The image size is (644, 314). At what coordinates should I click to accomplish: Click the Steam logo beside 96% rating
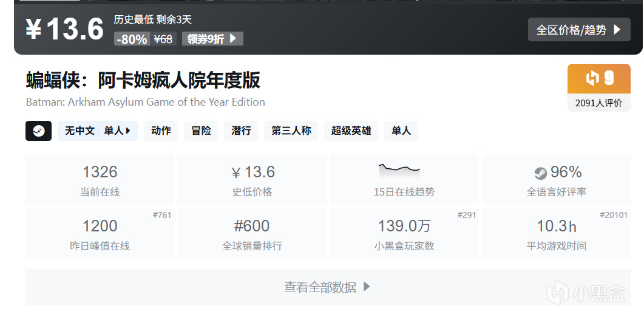click(540, 173)
